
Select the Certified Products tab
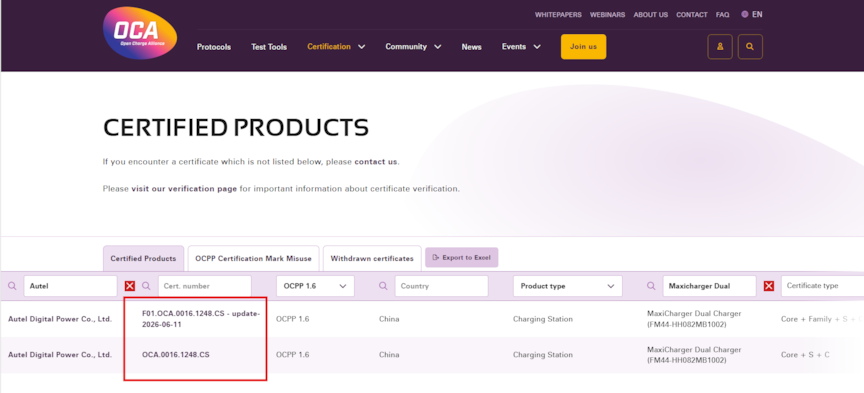point(143,259)
